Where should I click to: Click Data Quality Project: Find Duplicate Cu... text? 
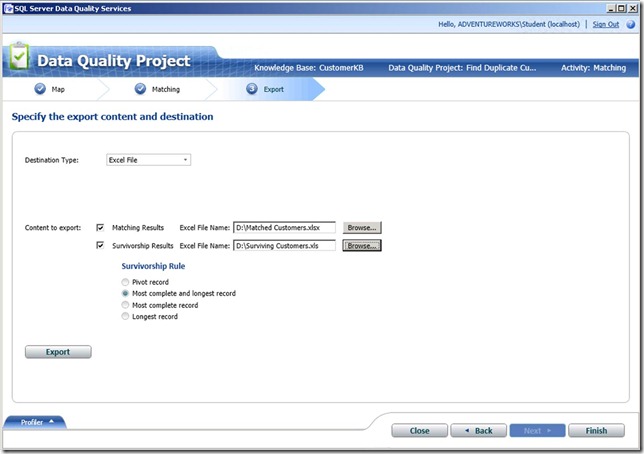click(462, 68)
